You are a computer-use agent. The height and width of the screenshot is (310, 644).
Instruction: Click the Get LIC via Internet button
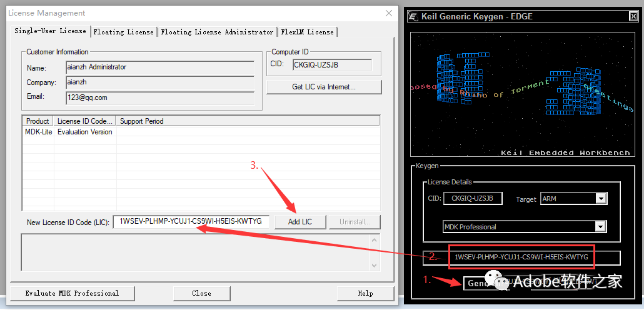(x=324, y=87)
